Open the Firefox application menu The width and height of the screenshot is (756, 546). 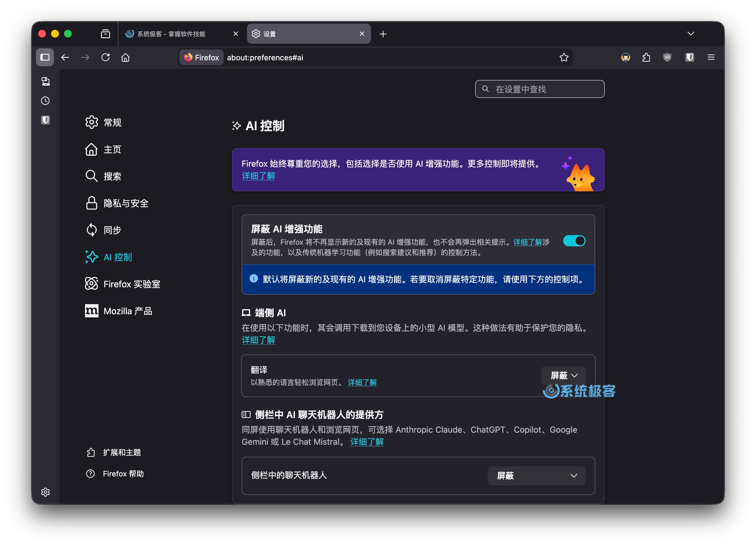711,57
